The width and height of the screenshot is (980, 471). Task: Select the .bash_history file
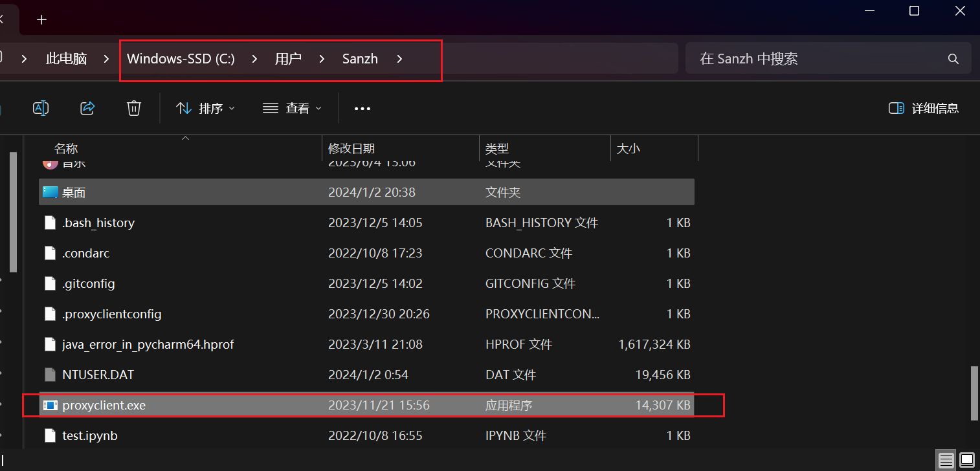click(367, 223)
